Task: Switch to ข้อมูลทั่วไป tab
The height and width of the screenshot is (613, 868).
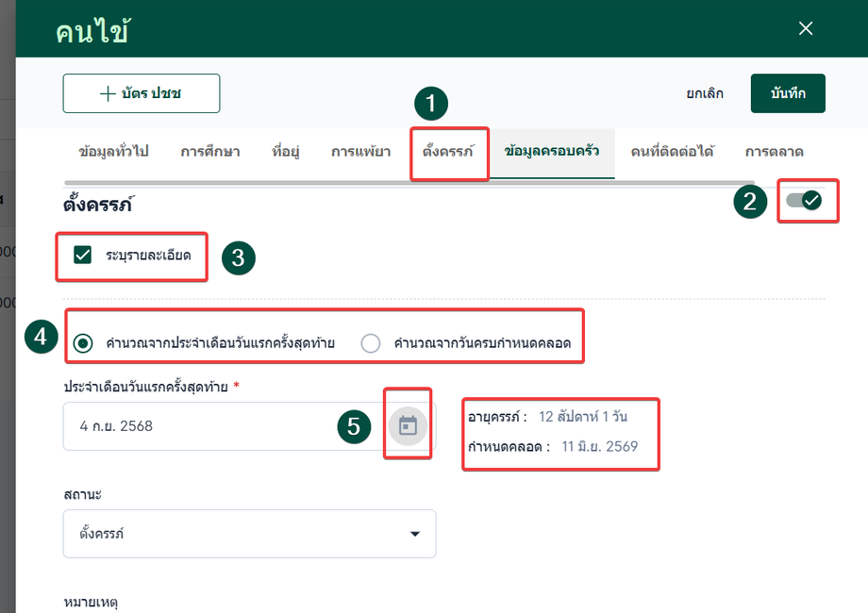Action: point(113,151)
